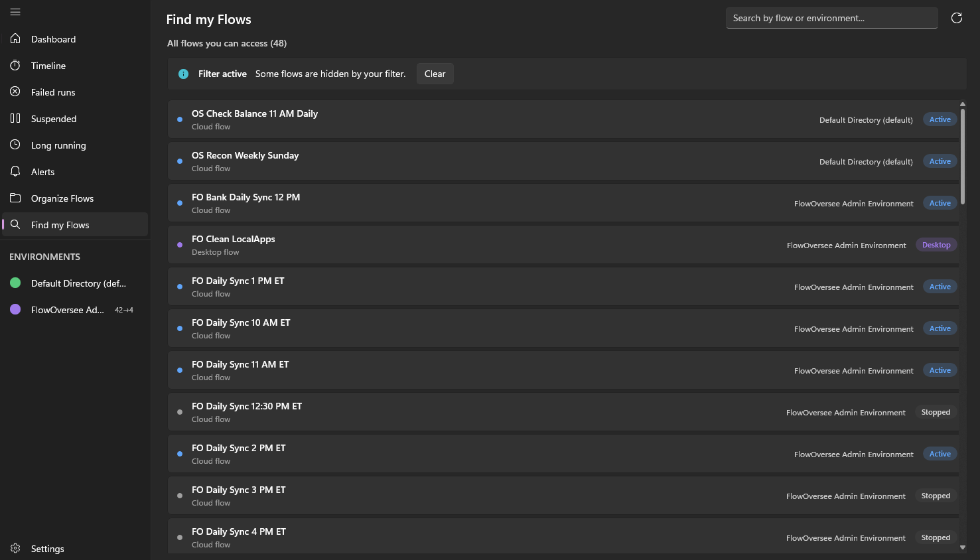Open Settings
Screen dimensions: 980x560
[75, 548]
